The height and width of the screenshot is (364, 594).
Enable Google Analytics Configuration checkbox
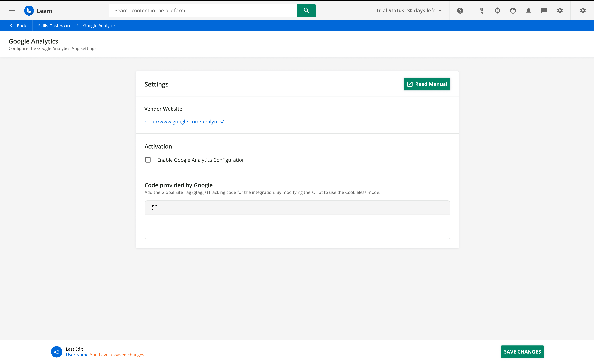pos(148,160)
